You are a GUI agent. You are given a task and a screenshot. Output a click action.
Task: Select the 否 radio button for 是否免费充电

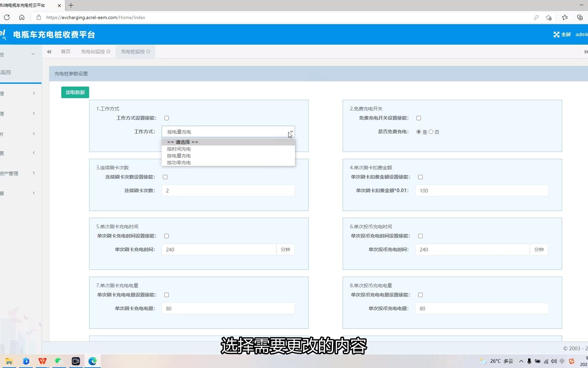coord(431,132)
